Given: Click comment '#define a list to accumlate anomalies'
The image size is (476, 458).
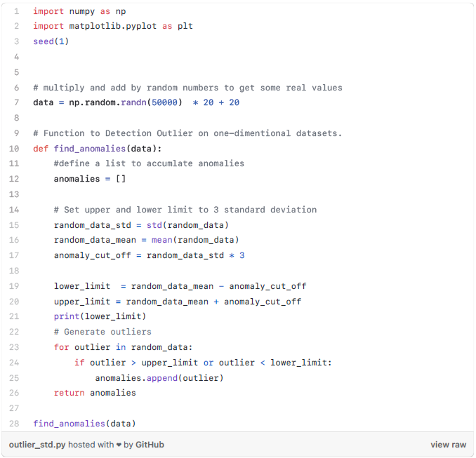Looking at the screenshot, I should [149, 163].
